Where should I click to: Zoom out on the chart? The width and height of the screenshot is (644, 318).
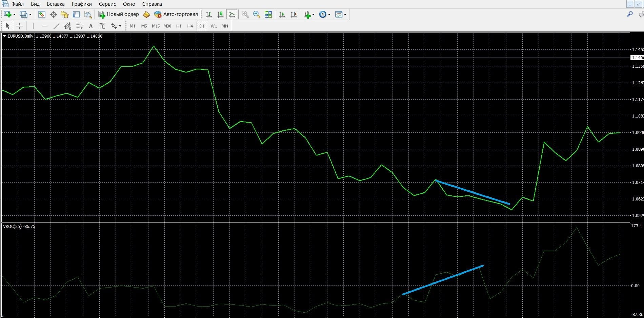[x=257, y=14]
